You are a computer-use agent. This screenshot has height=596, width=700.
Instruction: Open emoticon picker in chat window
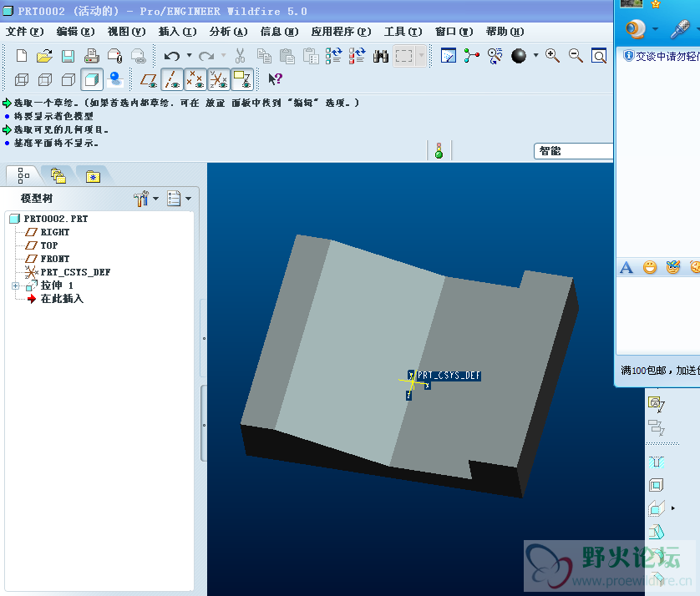[650, 267]
